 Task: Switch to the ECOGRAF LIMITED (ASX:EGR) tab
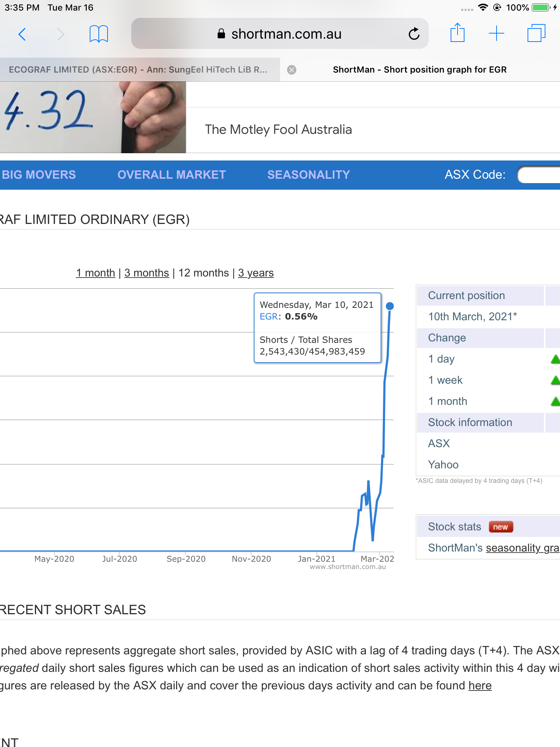[140, 70]
